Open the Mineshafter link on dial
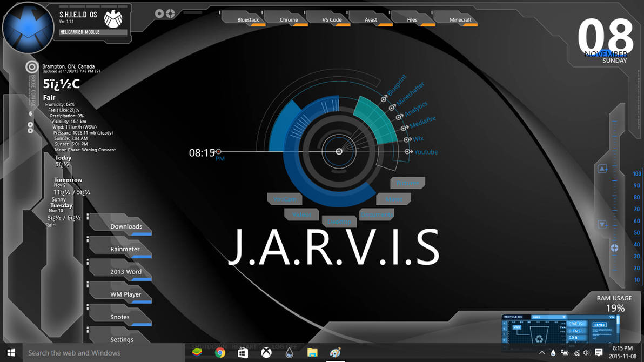This screenshot has width=644, height=362. point(410,93)
